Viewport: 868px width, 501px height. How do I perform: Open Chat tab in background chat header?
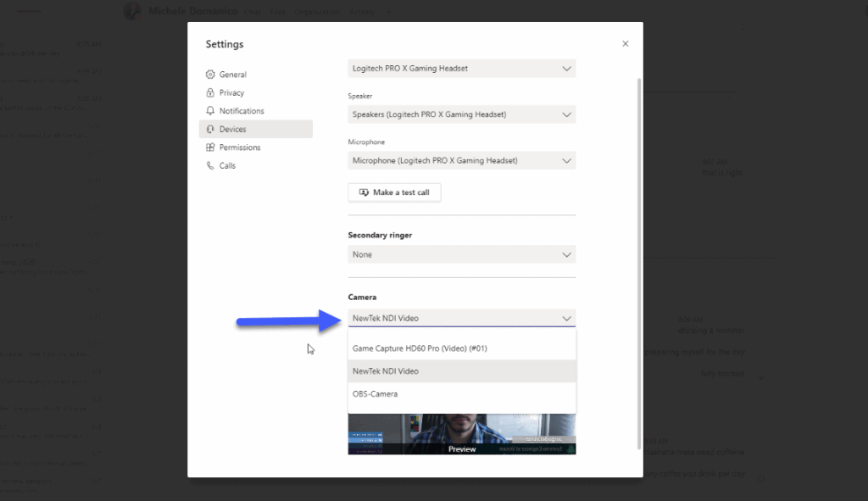(x=253, y=12)
